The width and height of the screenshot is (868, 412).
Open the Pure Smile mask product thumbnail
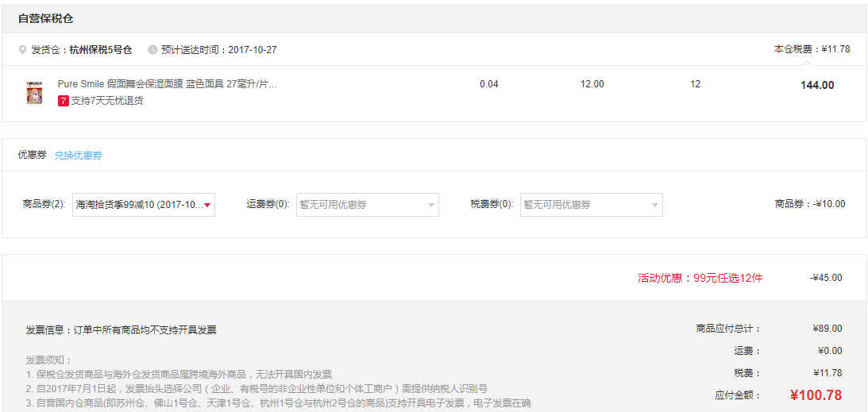(x=34, y=92)
